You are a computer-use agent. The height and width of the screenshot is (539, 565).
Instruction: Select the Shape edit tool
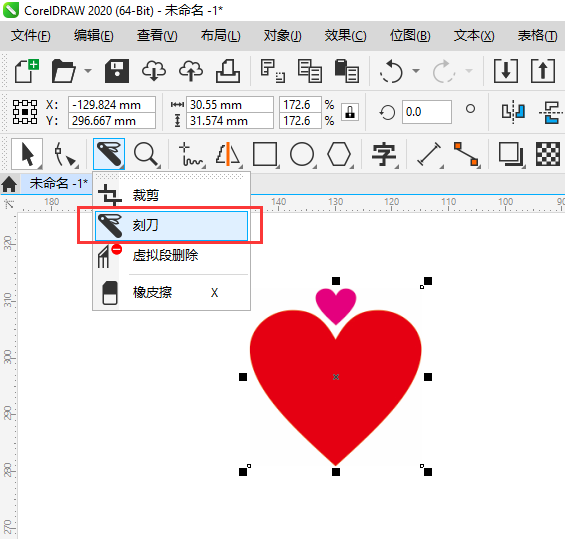tap(65, 154)
